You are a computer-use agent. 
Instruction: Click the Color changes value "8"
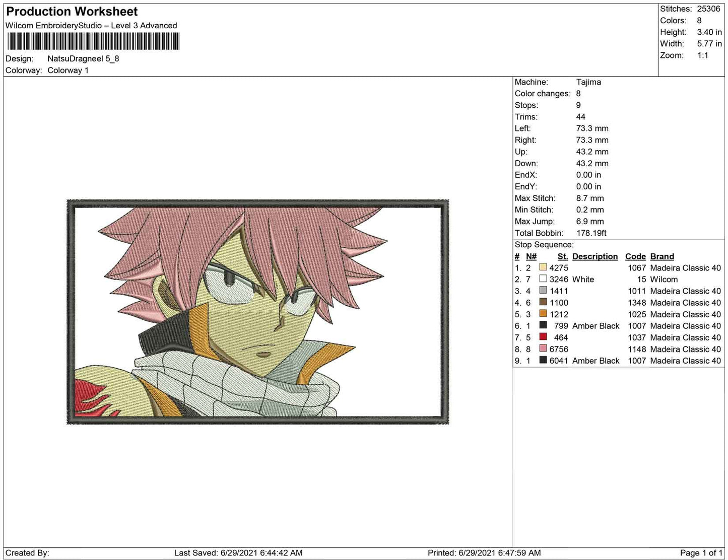click(x=578, y=93)
